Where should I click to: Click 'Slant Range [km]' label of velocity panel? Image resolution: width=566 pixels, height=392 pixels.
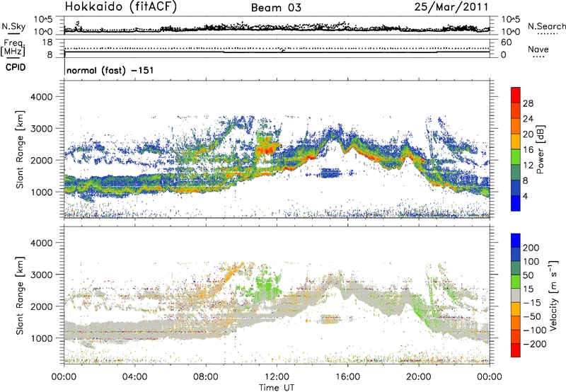coord(20,295)
